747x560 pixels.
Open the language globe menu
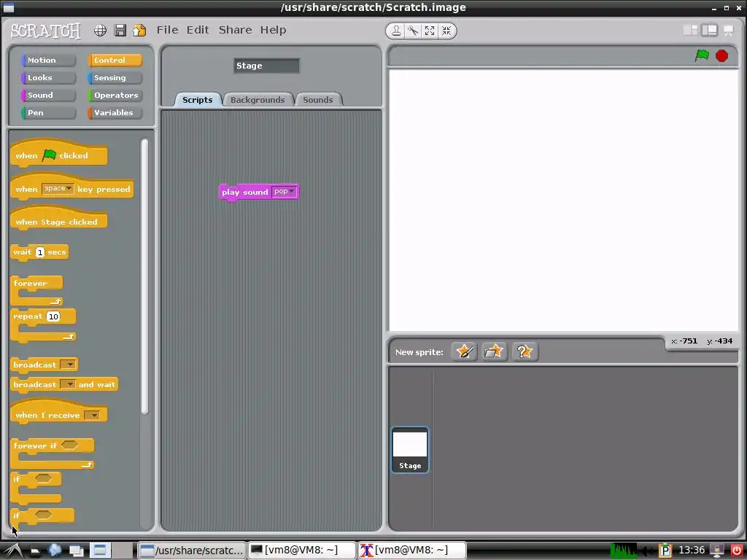tap(100, 31)
